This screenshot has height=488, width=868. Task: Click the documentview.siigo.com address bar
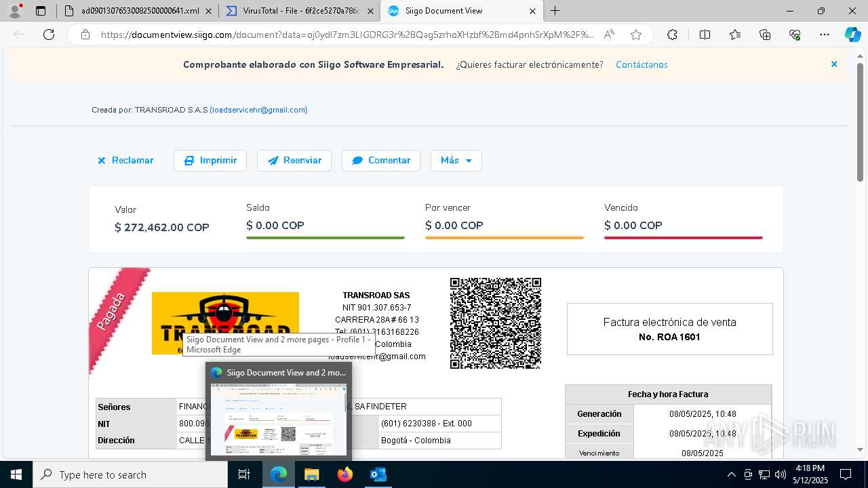pos(347,35)
